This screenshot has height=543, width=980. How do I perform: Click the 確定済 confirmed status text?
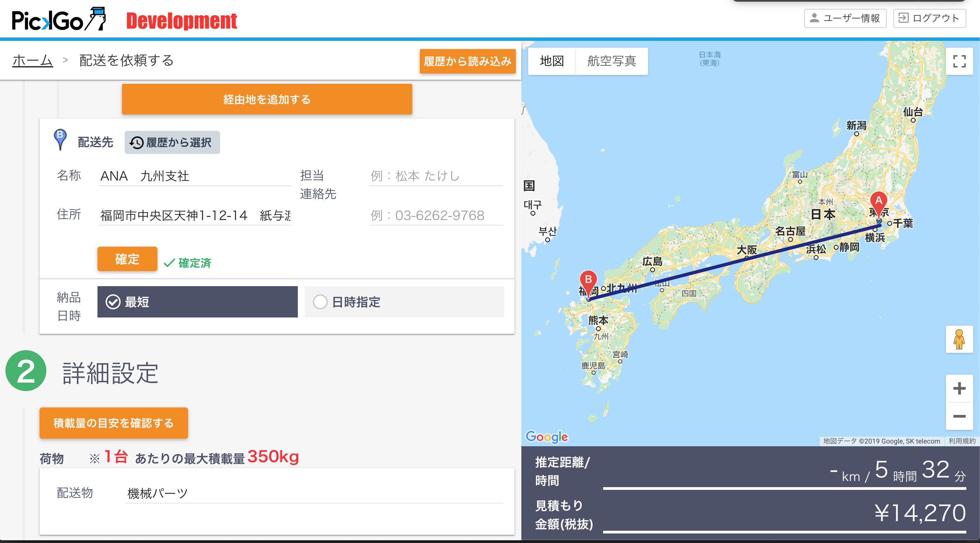(195, 263)
